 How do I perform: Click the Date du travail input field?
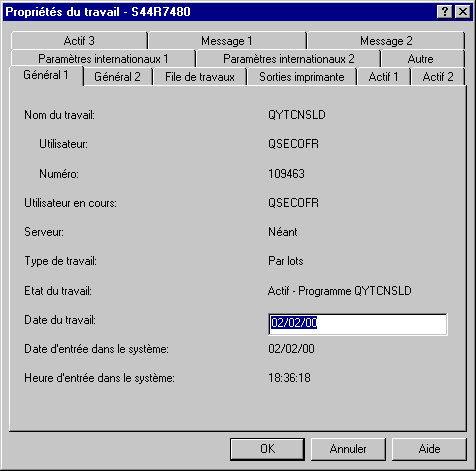[x=358, y=324]
